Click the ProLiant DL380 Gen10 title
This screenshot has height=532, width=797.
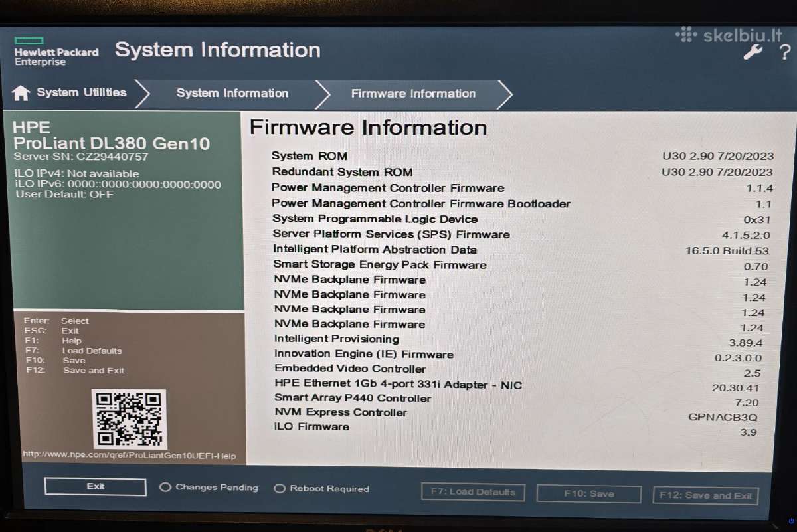point(112,143)
